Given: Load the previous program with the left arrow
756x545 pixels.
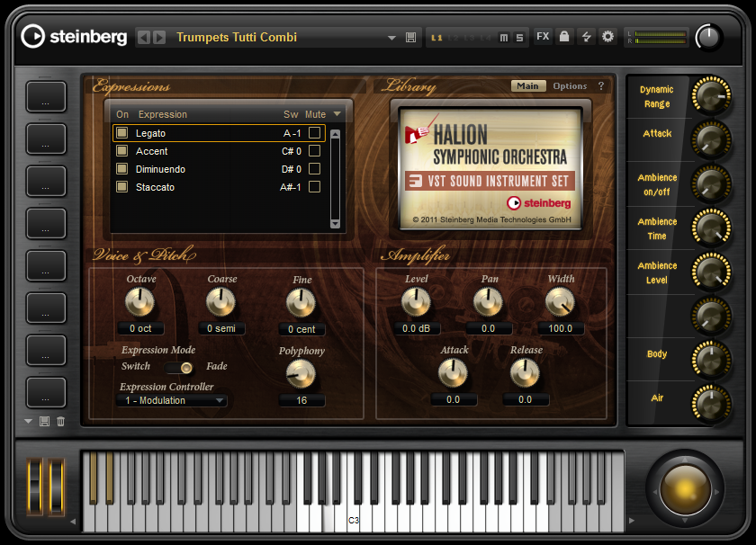Looking at the screenshot, I should click(144, 37).
